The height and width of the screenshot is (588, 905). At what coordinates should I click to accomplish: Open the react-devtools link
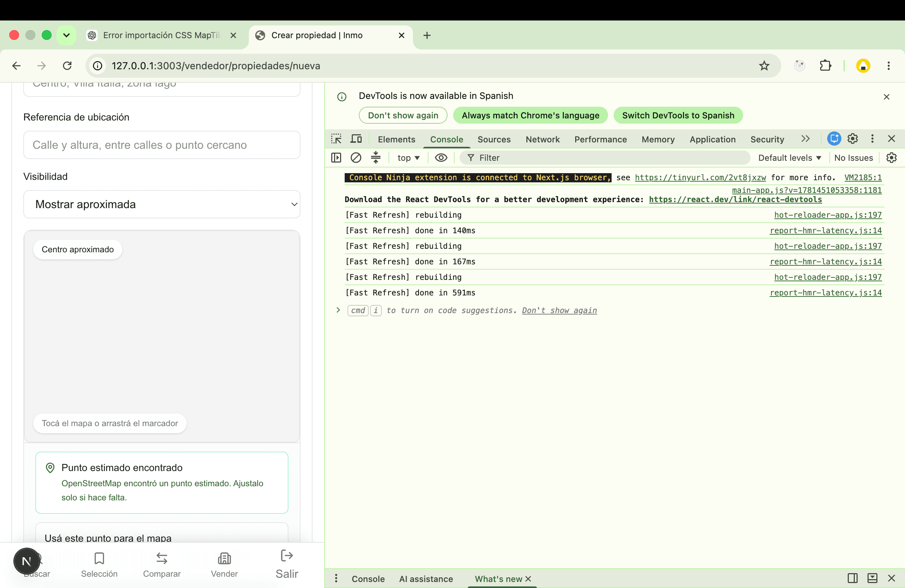click(735, 200)
